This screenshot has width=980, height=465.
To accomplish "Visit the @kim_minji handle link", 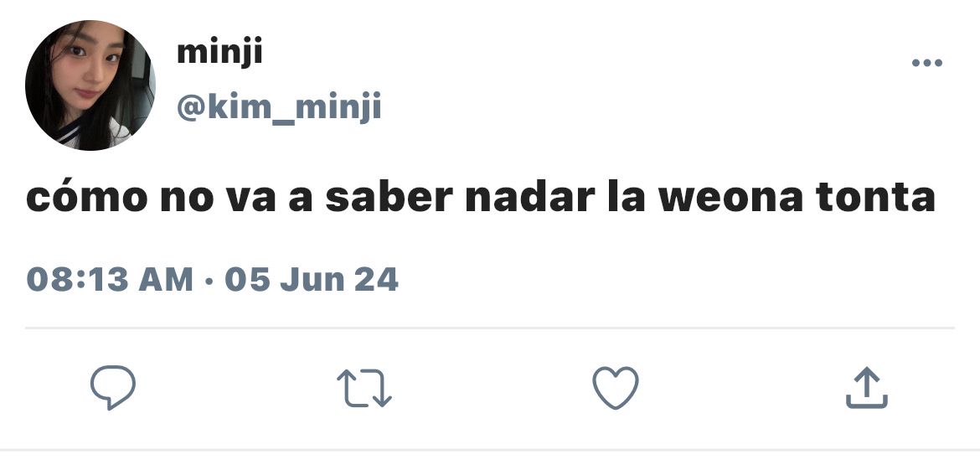I will tap(279, 107).
